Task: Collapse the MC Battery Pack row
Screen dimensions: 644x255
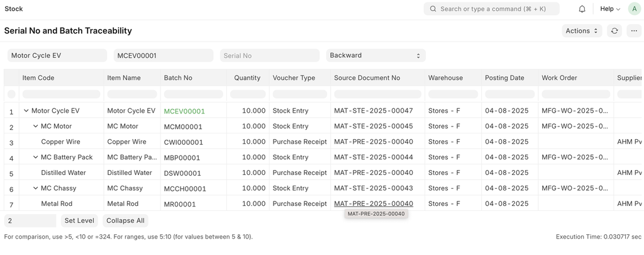Action: click(36, 157)
